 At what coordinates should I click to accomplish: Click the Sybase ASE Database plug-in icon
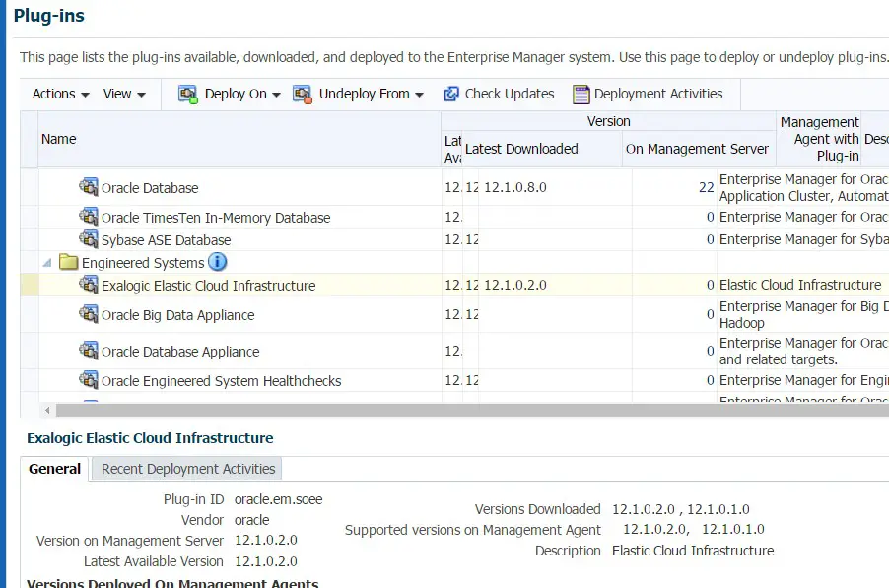pos(89,238)
